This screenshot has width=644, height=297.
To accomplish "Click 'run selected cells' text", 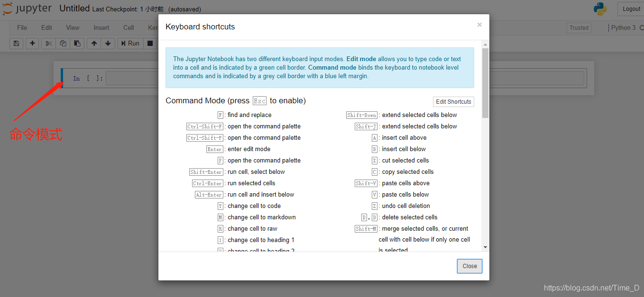I will [x=251, y=183].
